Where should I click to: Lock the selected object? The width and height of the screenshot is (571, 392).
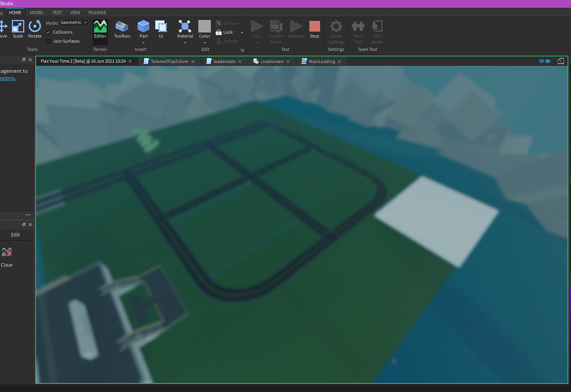(x=226, y=32)
